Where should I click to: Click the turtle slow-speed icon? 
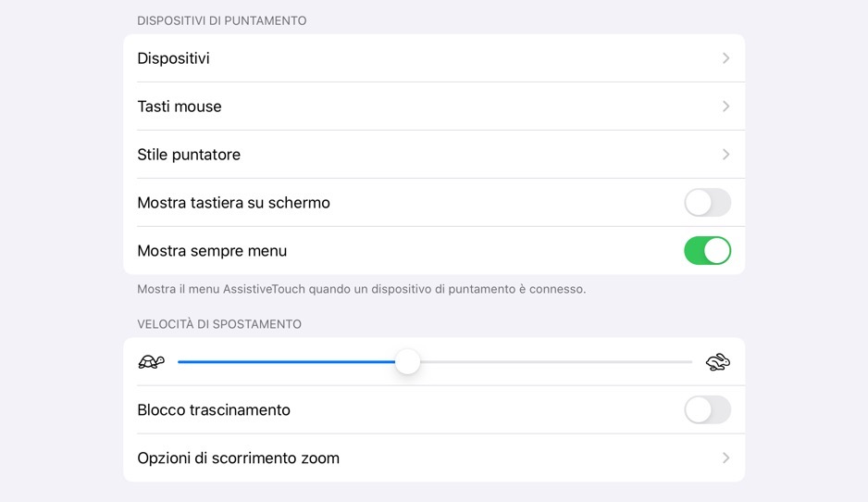pos(151,362)
